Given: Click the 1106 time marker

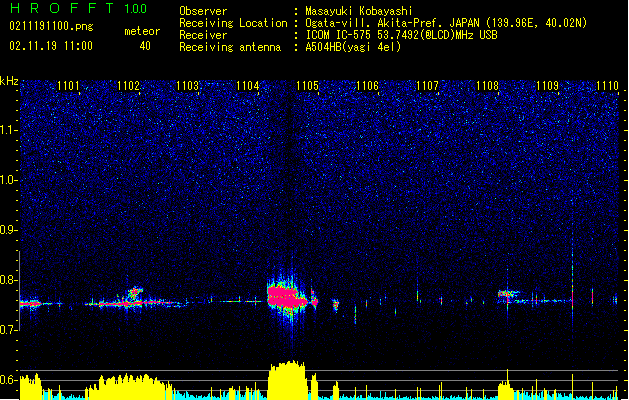Looking at the screenshot, I should point(367,86).
